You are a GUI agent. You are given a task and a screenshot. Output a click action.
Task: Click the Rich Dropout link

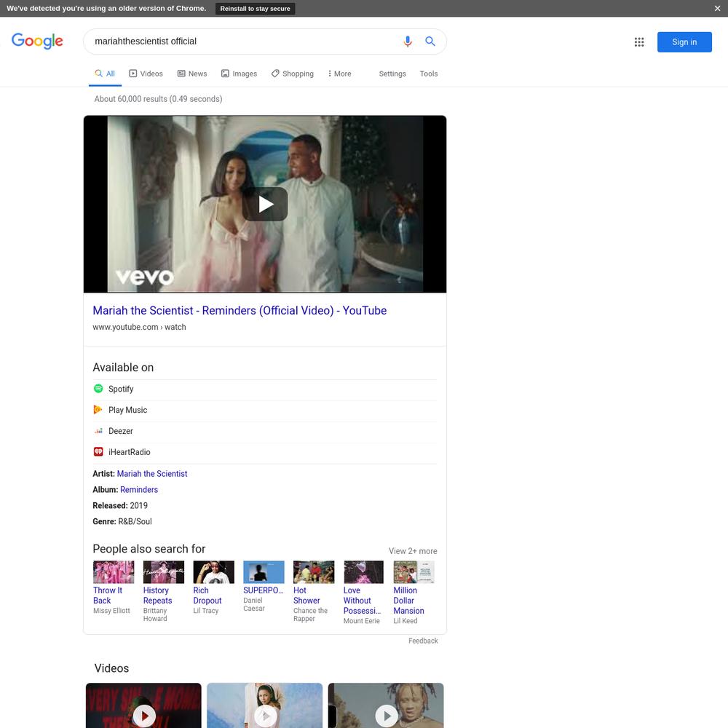click(x=207, y=596)
